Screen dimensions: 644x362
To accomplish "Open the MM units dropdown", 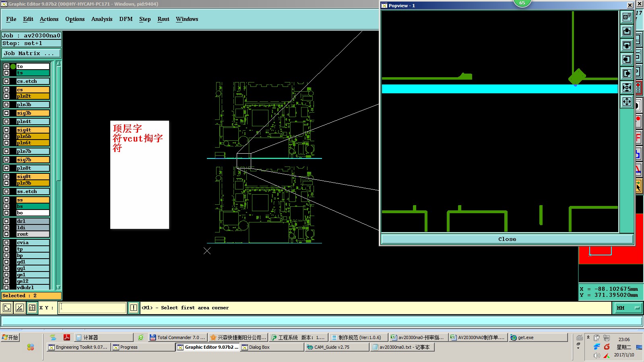I will [x=627, y=308].
